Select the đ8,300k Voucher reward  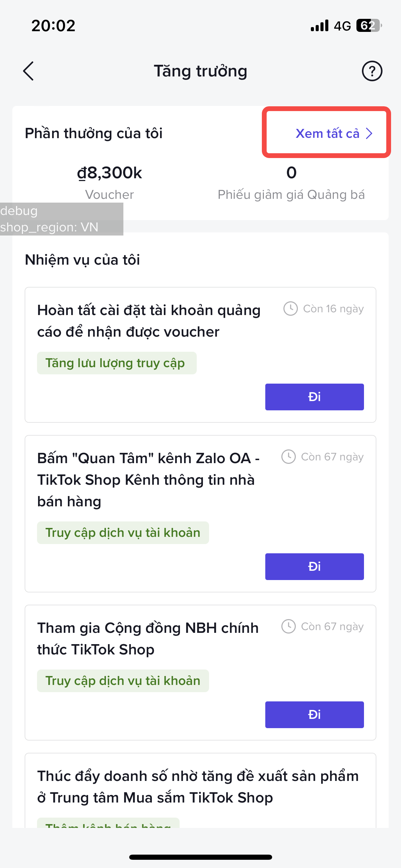(109, 182)
